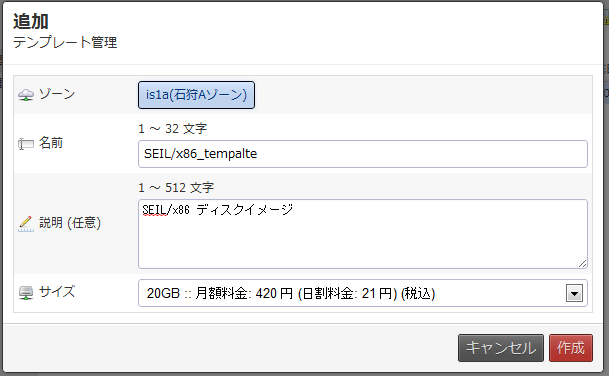This screenshot has height=376, width=609.
Task: Click the 名前 label text
Action: (x=50, y=143)
